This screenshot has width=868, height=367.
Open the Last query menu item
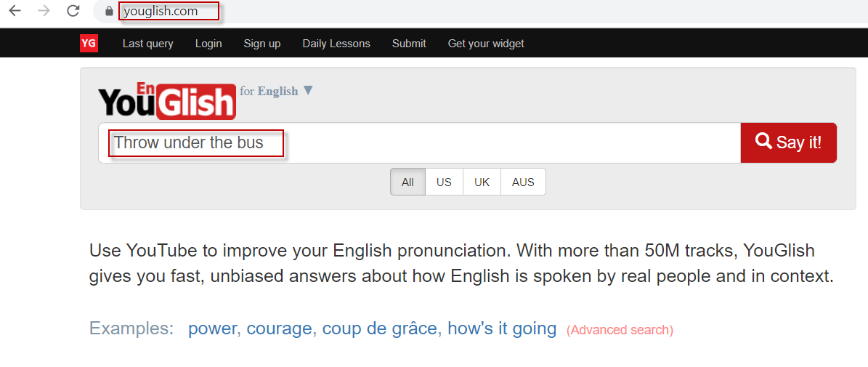(x=147, y=44)
